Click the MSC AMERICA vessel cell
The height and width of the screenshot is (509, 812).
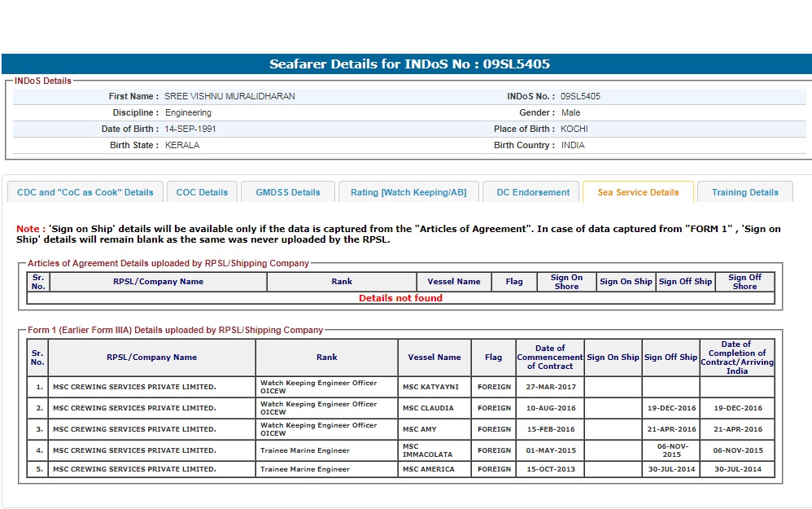[428, 469]
